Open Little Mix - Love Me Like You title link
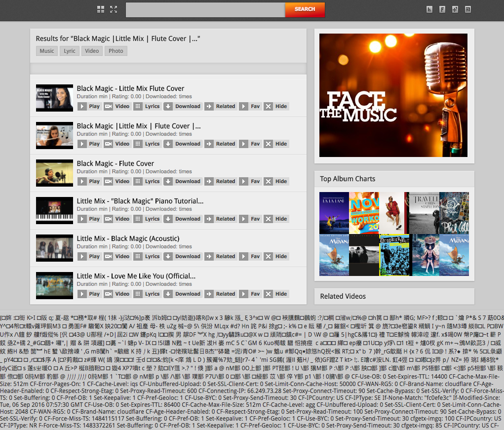Screen dimensions: 504x430 (x=136, y=276)
